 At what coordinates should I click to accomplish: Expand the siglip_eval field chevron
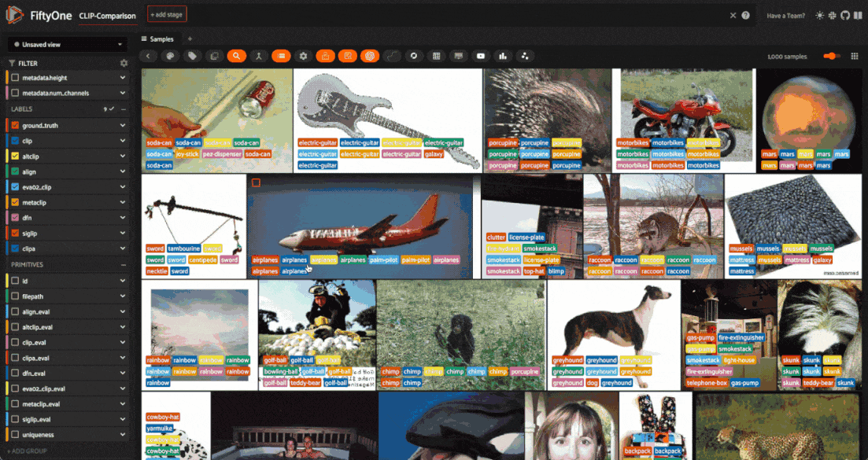point(122,419)
